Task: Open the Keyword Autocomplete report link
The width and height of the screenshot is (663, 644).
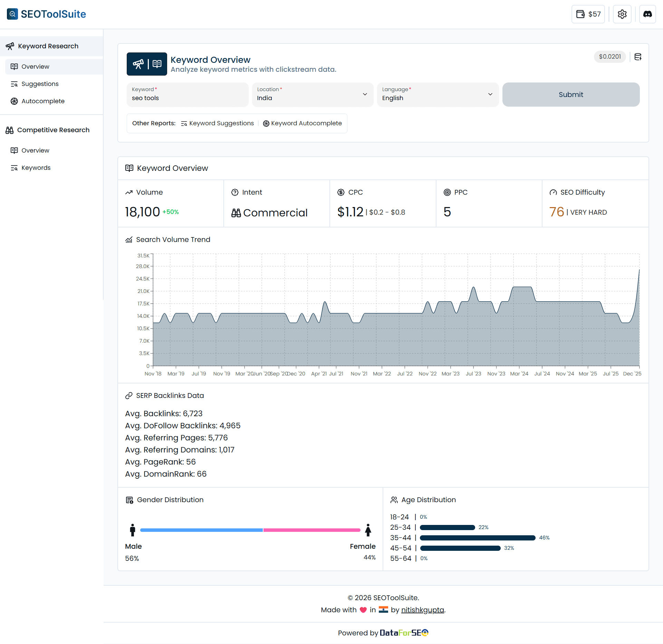Action: pyautogui.click(x=302, y=124)
